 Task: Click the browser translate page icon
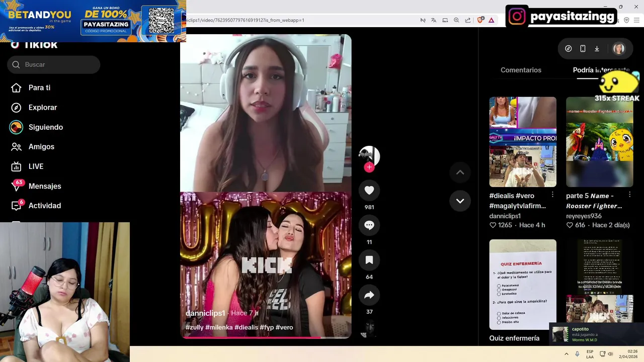click(x=434, y=20)
